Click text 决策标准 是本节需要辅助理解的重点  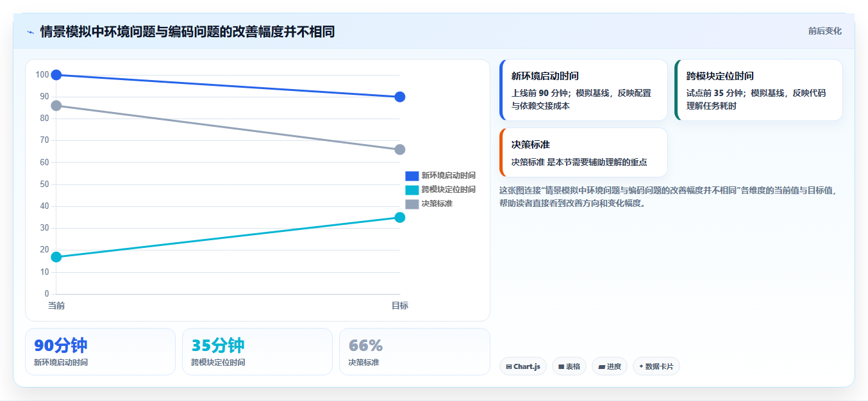pyautogui.click(x=580, y=162)
